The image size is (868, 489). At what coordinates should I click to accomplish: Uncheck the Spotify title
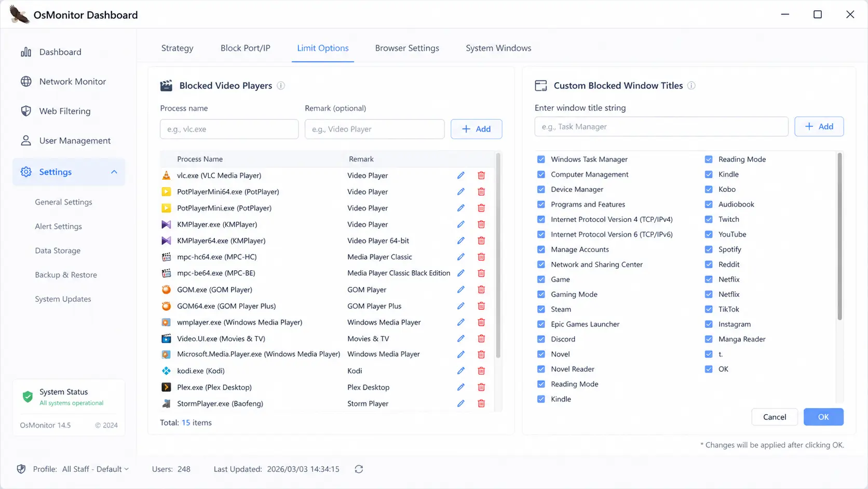pyautogui.click(x=709, y=249)
